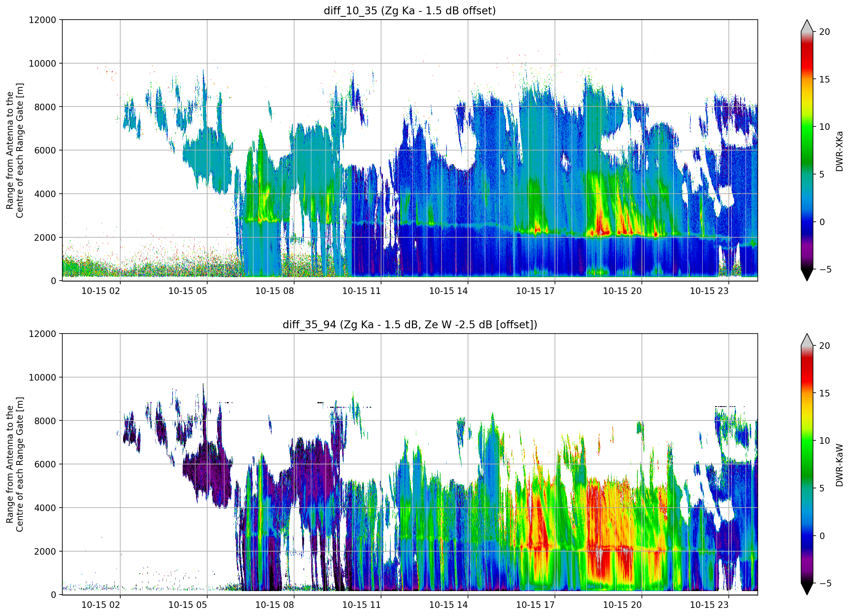Click the '20' tick on the DWR-XKa colorbar
850x616 pixels.
tap(824, 32)
